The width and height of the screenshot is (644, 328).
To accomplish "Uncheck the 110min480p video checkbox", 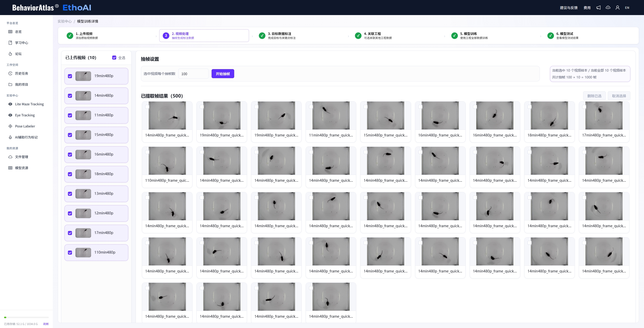I will pos(70,253).
